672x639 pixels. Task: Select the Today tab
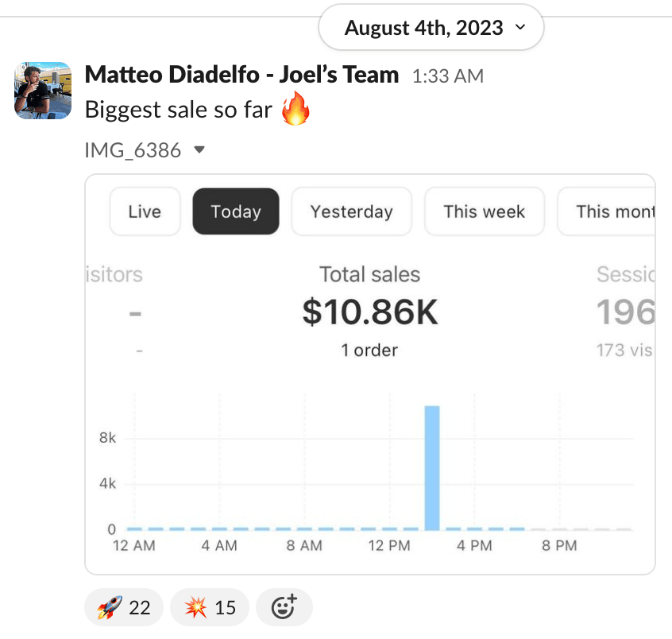(236, 211)
